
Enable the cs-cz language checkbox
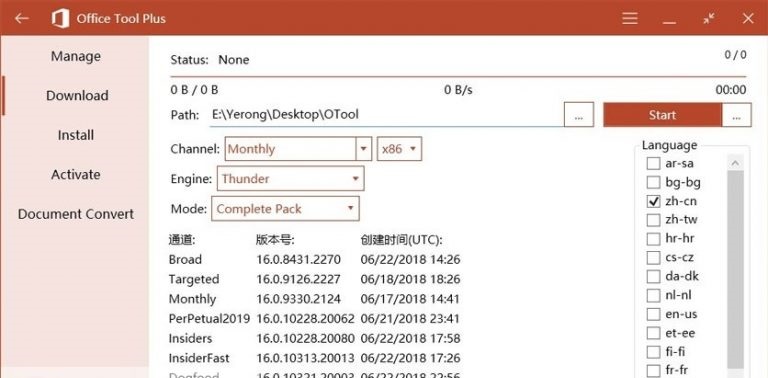tap(653, 258)
